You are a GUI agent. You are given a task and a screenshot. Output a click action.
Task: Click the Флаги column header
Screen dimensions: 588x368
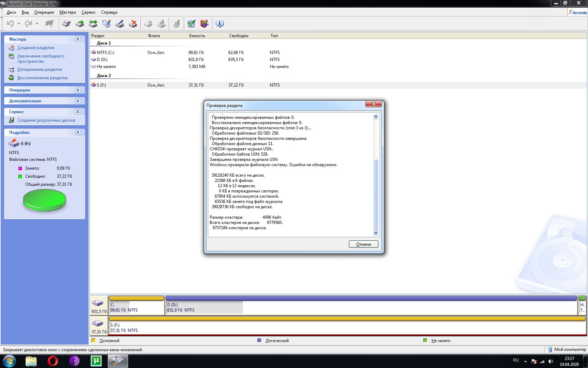click(x=167, y=36)
